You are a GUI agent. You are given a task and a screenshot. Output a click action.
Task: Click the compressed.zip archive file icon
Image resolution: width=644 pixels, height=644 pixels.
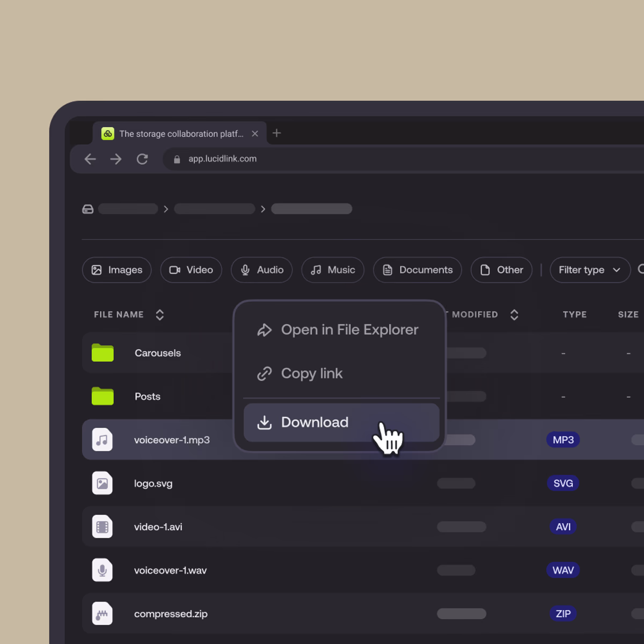pyautogui.click(x=102, y=614)
